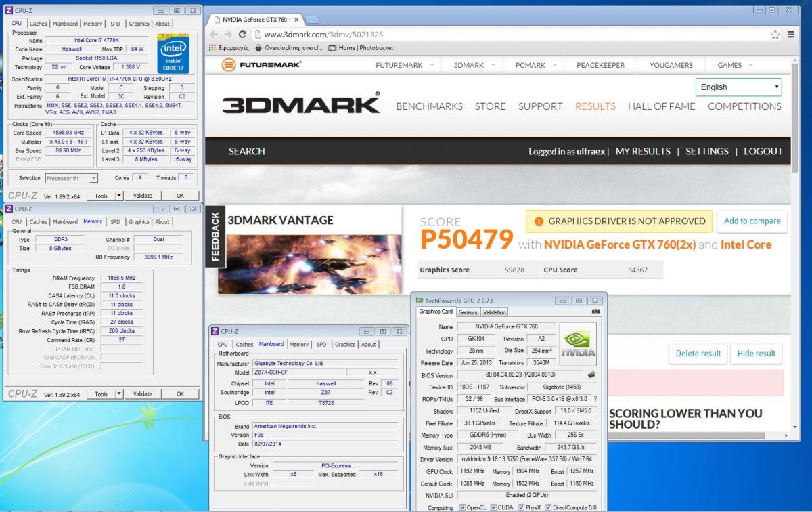Viewport: 812px width, 512px height.
Task: Click the BIOS save chip icon in GPU-Z
Action: 591,374
